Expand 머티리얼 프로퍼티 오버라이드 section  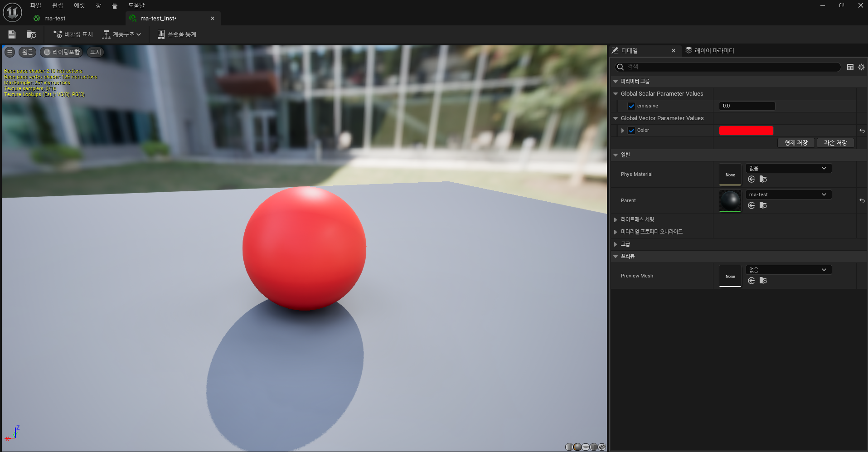616,232
